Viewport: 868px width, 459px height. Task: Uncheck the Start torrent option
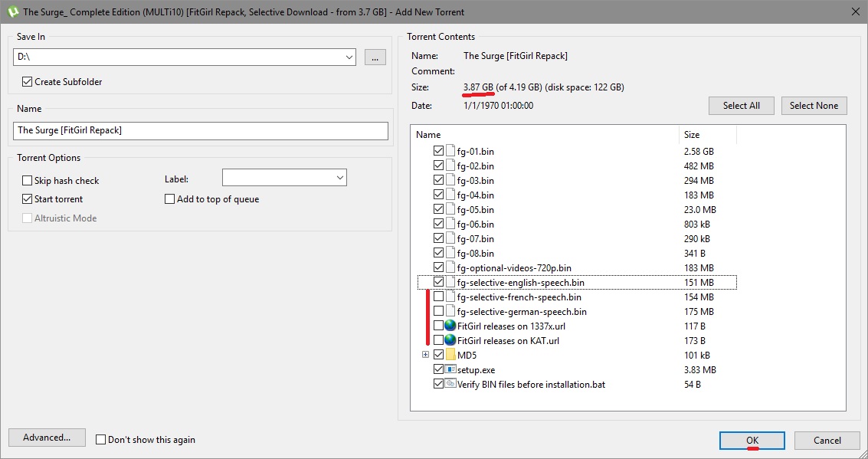[27, 198]
